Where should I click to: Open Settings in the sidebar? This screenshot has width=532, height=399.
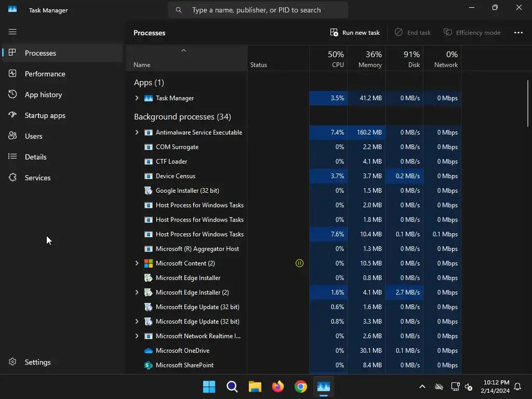pos(62,362)
